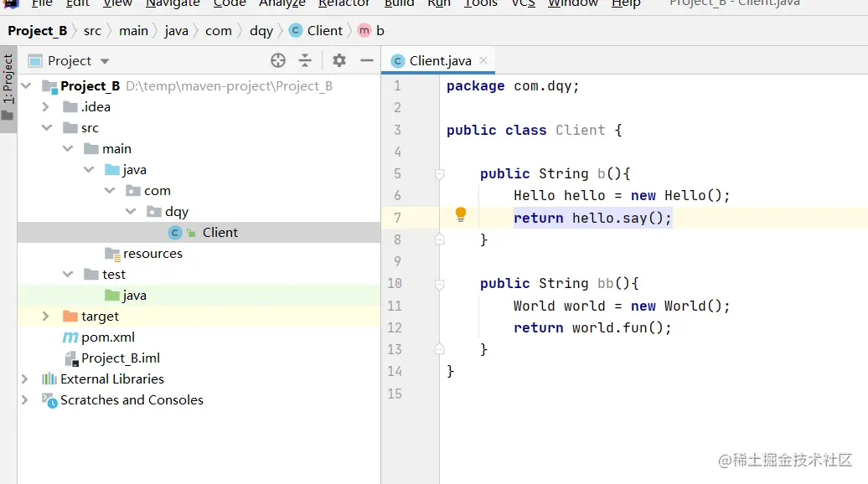
Task: Collapse the main java folder
Action: coord(89,169)
